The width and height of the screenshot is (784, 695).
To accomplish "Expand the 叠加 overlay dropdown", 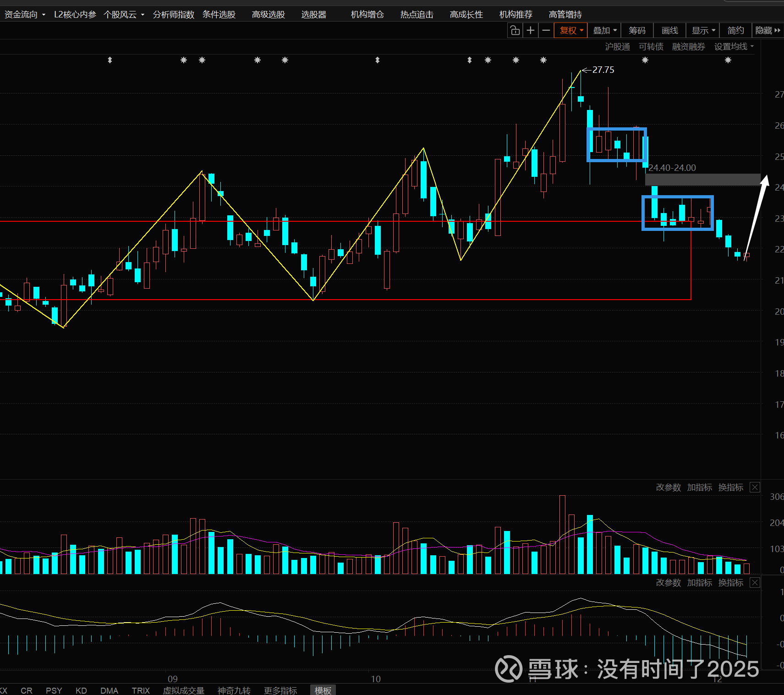I will coord(605,31).
